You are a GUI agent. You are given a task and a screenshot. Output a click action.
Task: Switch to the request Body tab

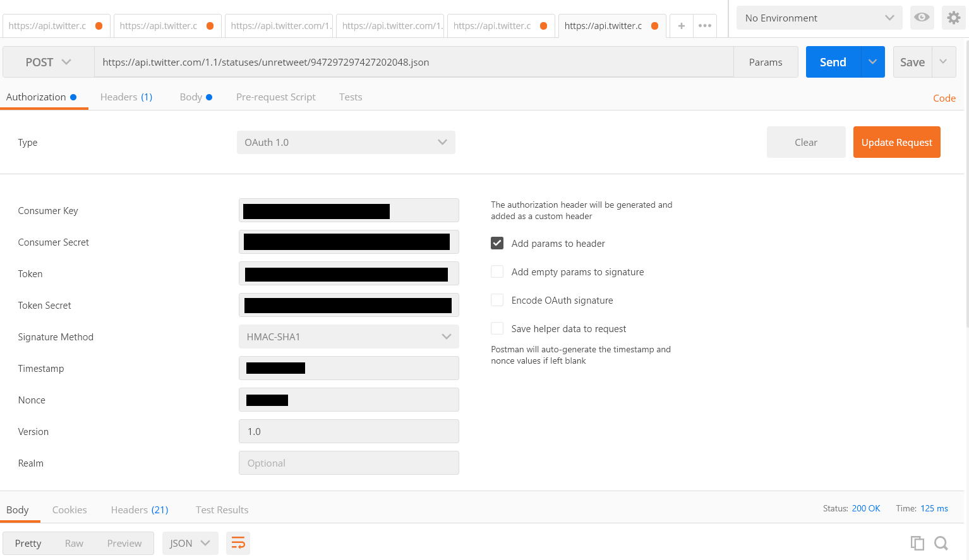point(196,97)
